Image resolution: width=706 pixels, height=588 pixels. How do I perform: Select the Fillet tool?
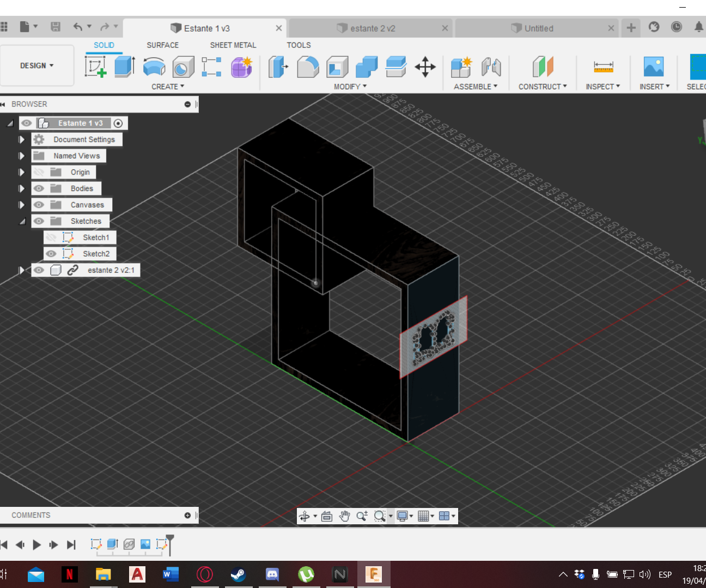tap(308, 67)
